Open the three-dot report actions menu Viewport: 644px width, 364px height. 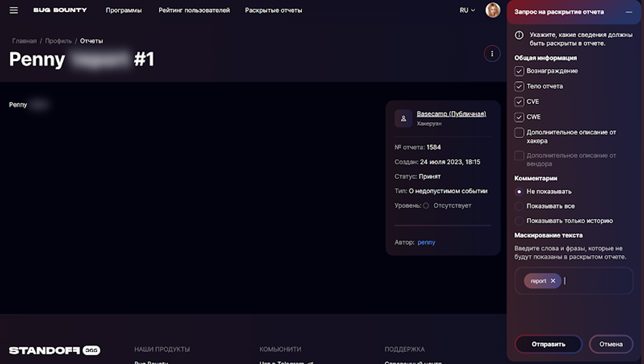(492, 54)
